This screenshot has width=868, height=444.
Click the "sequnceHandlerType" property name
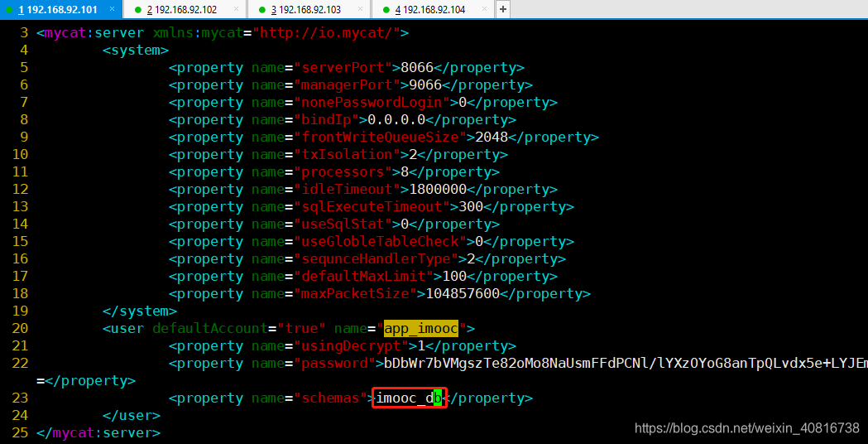point(376,258)
